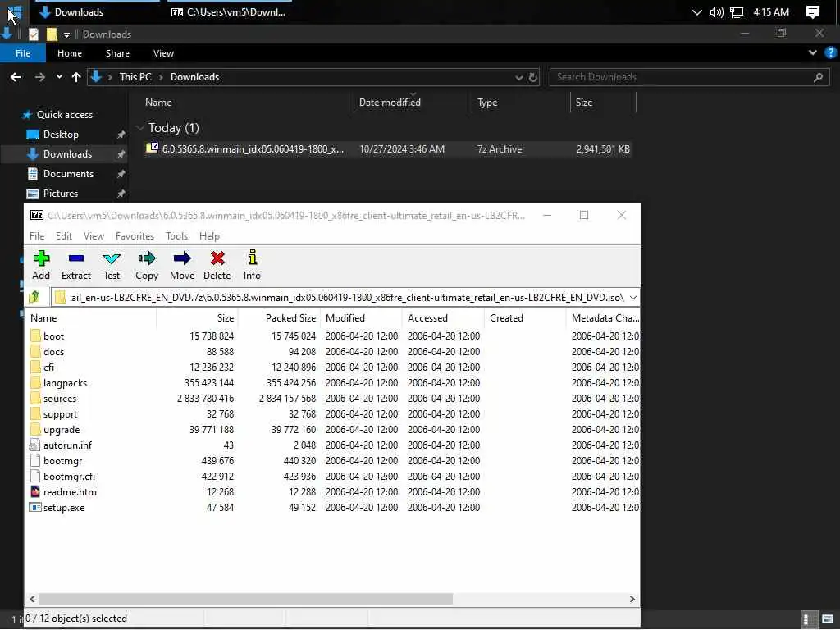Click the network tray icon

(x=737, y=11)
